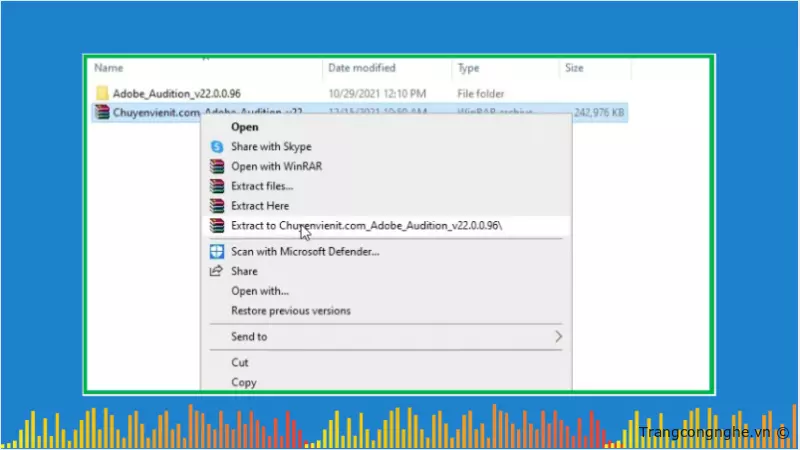Choose Restore previous versions
The width and height of the screenshot is (800, 450).
point(291,311)
